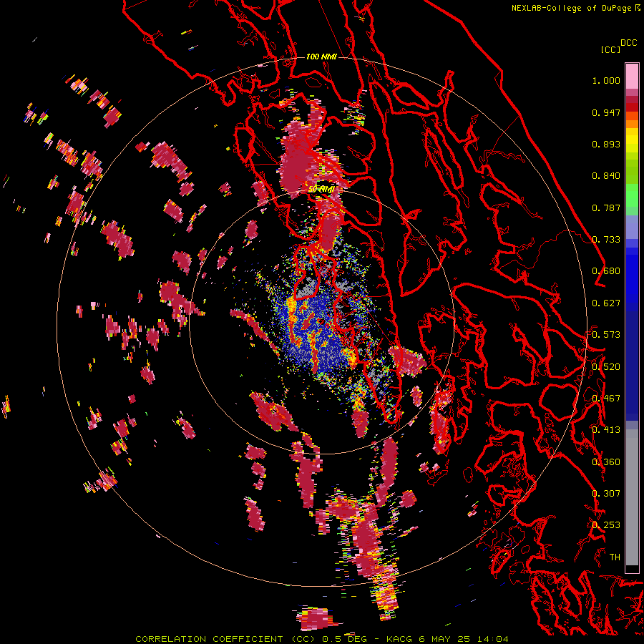Select the 0.573 scale value
The image size is (644, 644).
click(x=606, y=335)
